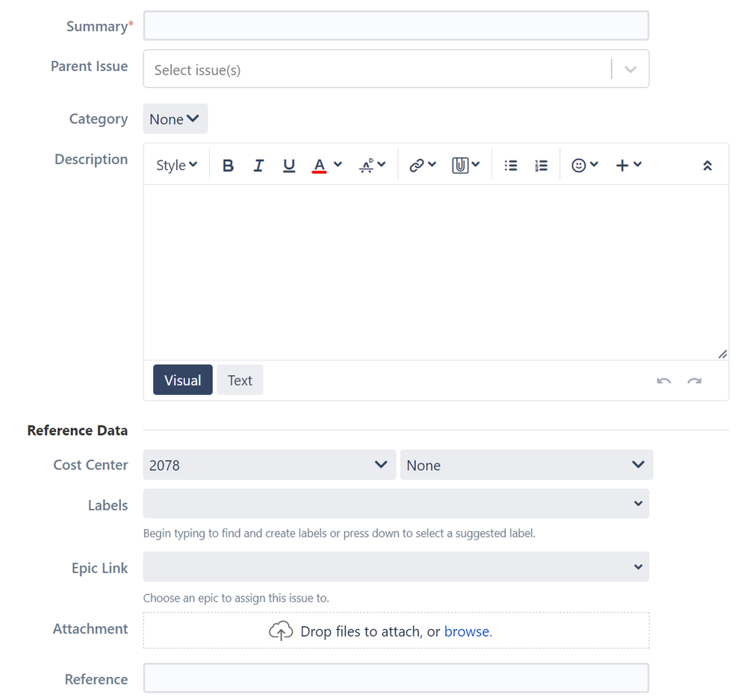Screen dimensions: 746x700
Task: Open the more text formatting menu
Action: point(372,165)
